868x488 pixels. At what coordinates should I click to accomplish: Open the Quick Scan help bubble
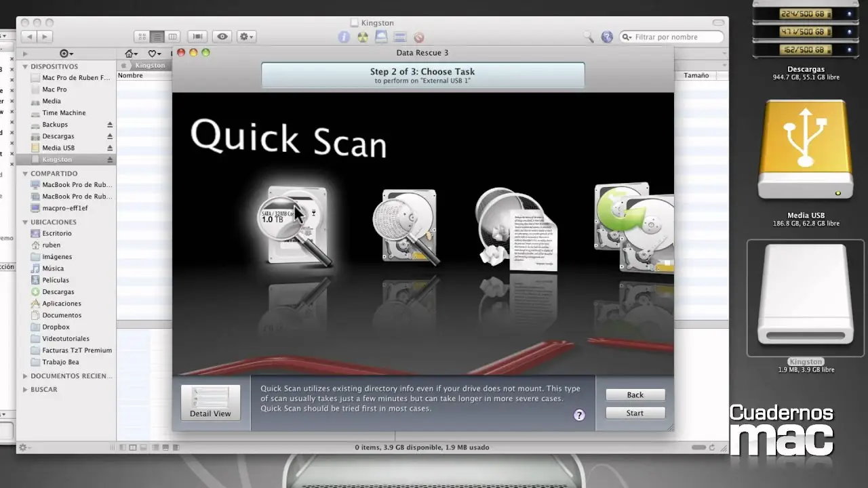(x=578, y=415)
